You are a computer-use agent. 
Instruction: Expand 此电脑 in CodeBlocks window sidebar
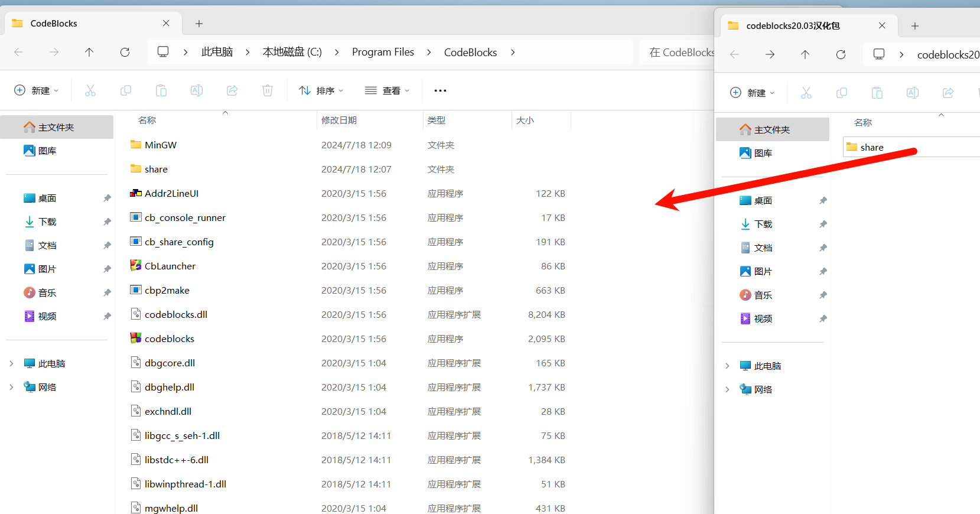11,363
